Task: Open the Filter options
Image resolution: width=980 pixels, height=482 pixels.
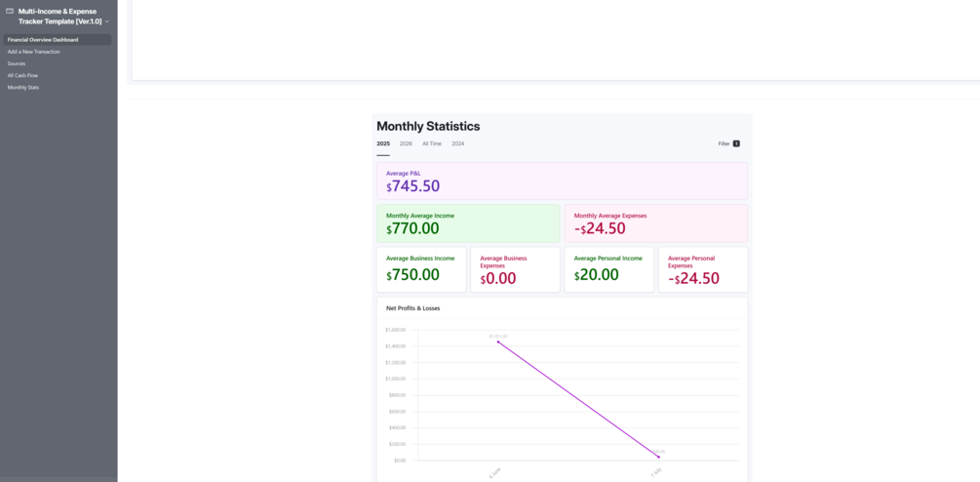Action: coord(725,143)
